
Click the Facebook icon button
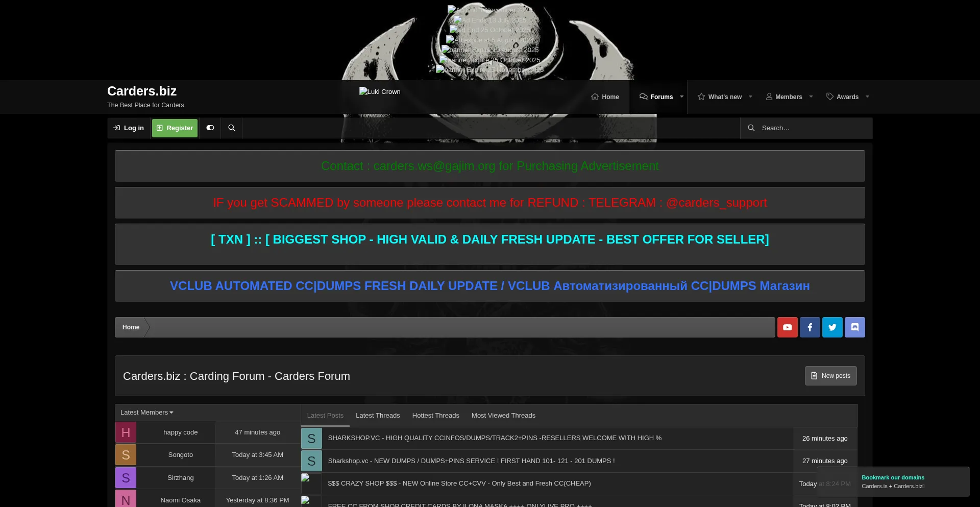click(x=810, y=327)
